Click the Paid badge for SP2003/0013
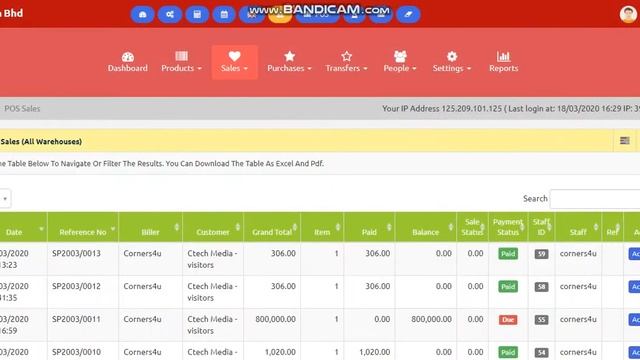Viewport: 640px width, 360px height. (508, 254)
